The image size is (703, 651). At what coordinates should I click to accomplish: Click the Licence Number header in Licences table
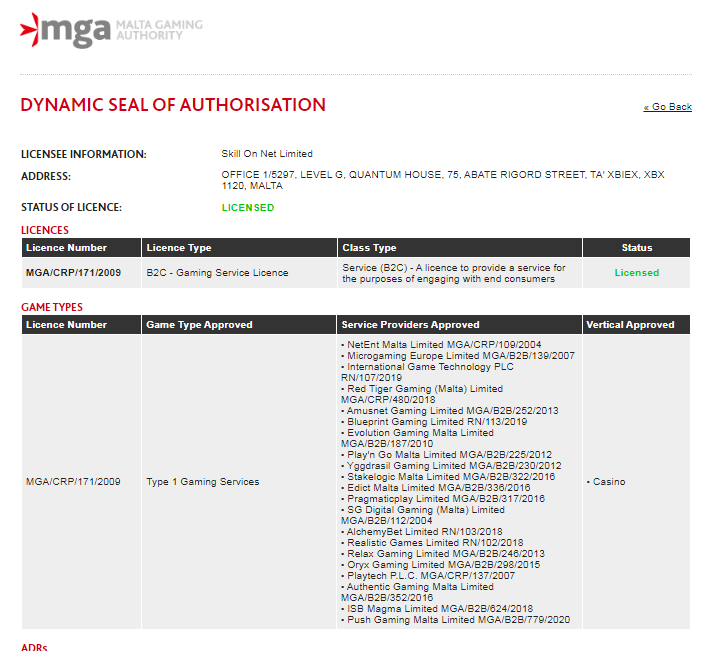pos(81,247)
